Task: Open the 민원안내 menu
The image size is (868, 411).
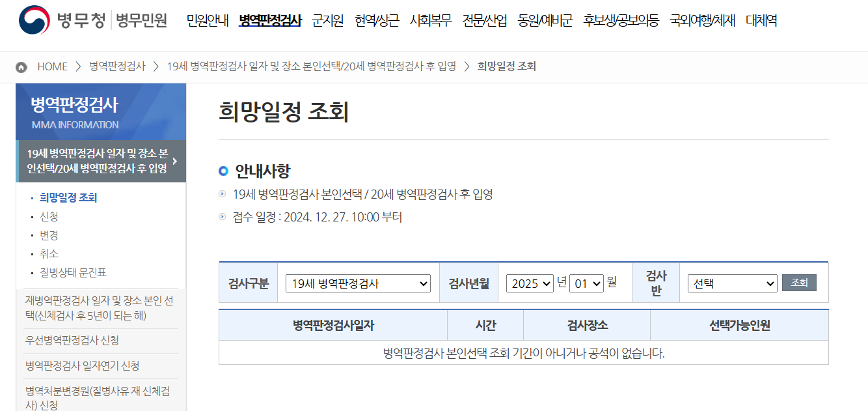Action: 207,21
